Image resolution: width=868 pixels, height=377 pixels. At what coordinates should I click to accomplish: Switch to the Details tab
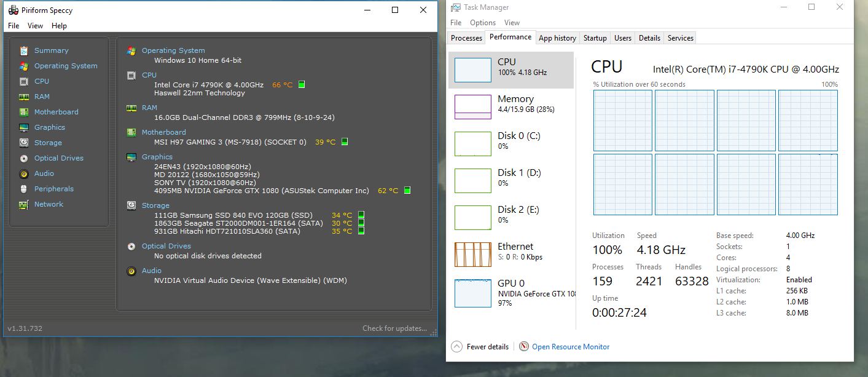point(649,38)
